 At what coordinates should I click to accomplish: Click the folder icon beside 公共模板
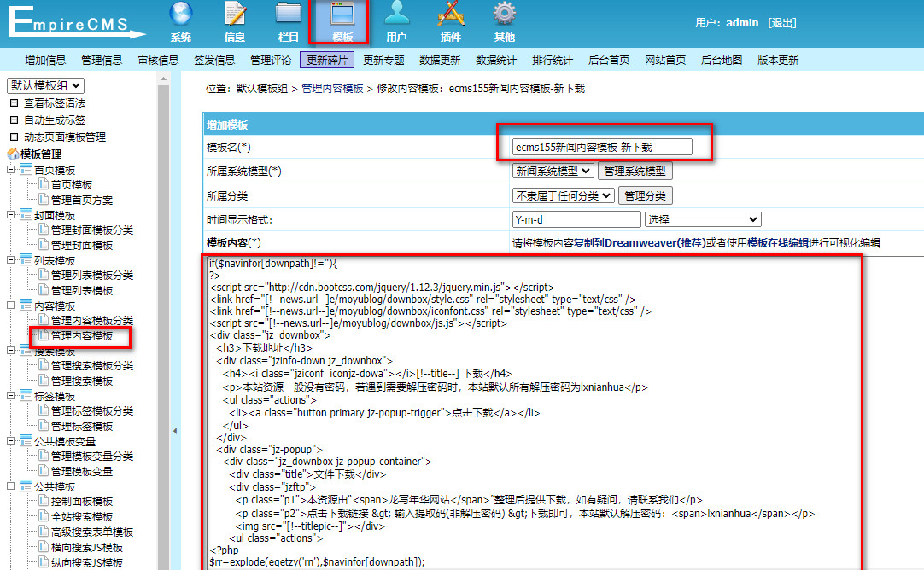pos(26,486)
